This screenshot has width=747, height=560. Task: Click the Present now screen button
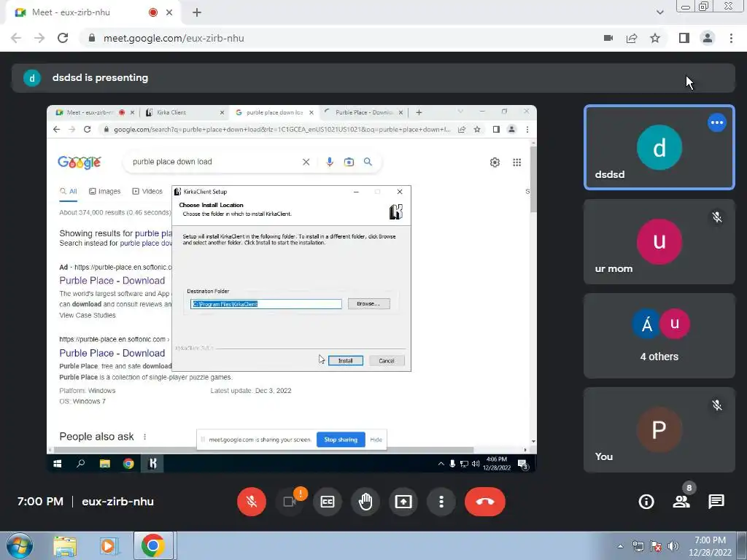coord(403,502)
